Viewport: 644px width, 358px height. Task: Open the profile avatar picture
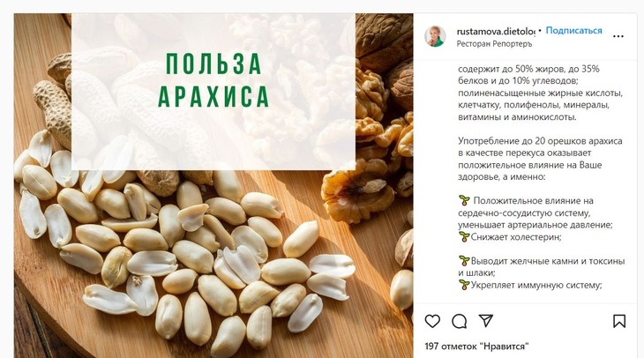pyautogui.click(x=435, y=36)
